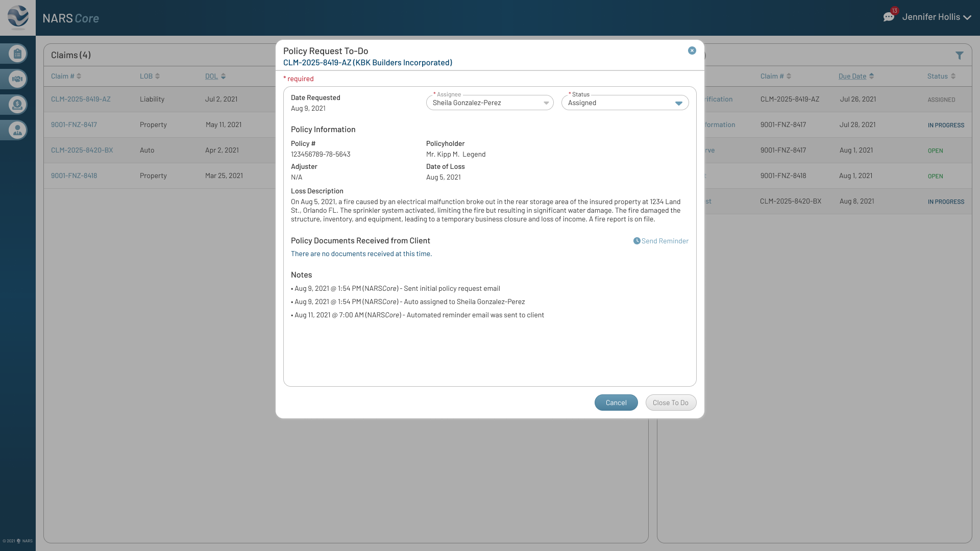The image size is (980, 551).
Task: Open the Claims clipboard icon in sidebar
Action: coord(17,53)
